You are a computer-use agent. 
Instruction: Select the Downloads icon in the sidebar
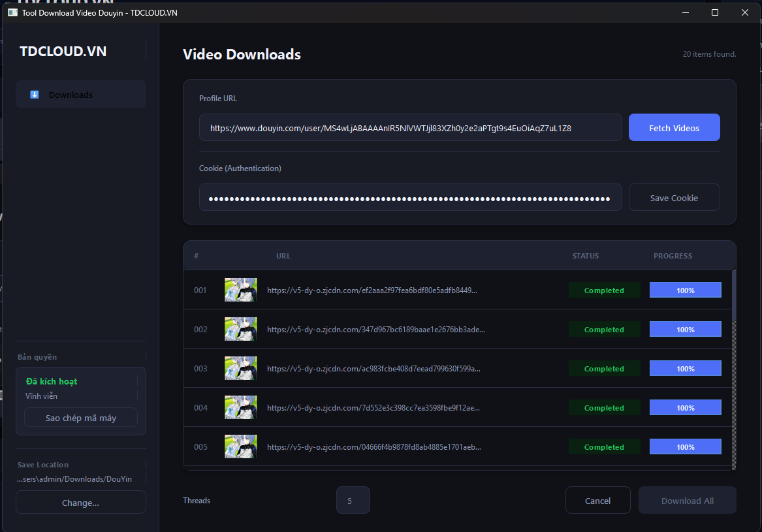34,94
